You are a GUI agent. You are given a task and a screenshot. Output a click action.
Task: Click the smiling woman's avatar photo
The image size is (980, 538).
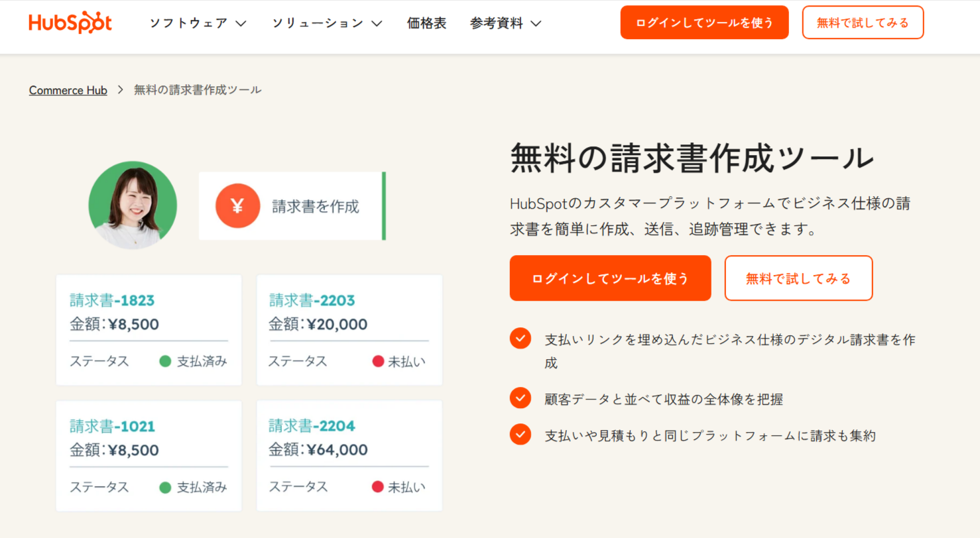pyautogui.click(x=133, y=205)
